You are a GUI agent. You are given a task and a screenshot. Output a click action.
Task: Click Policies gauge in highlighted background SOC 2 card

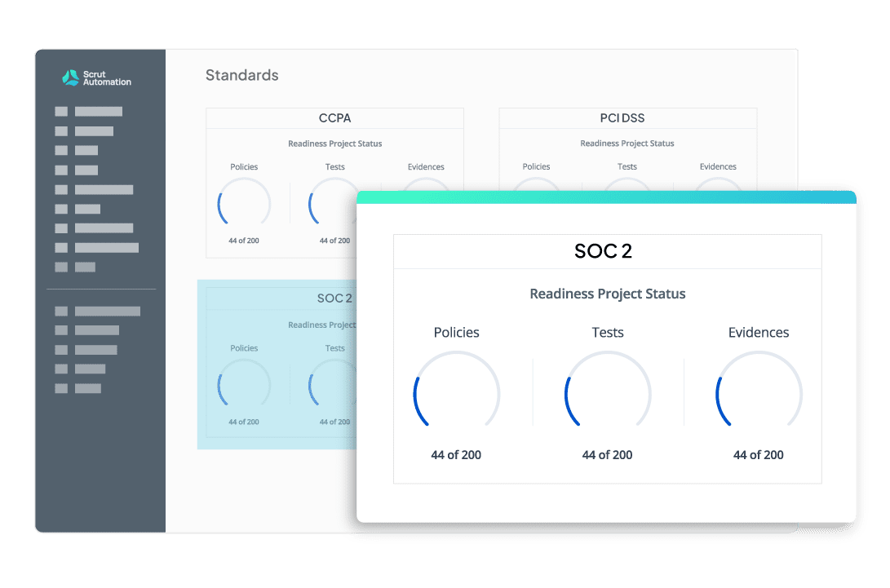click(244, 383)
